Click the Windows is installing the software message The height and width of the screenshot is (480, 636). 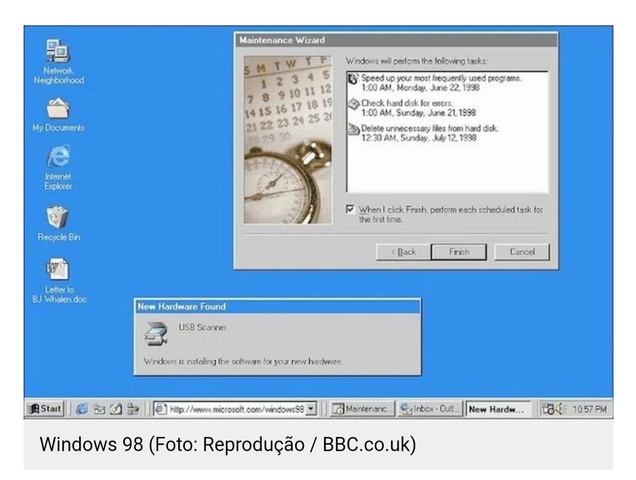pyautogui.click(x=243, y=361)
